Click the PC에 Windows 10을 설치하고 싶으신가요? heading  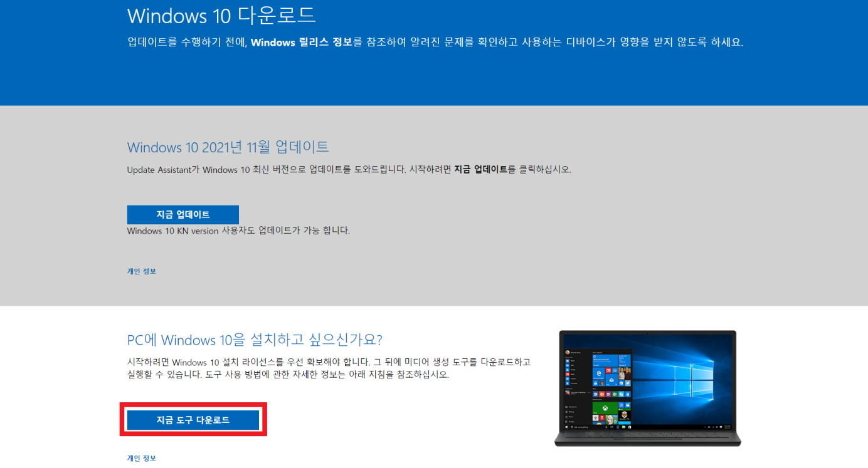click(255, 340)
